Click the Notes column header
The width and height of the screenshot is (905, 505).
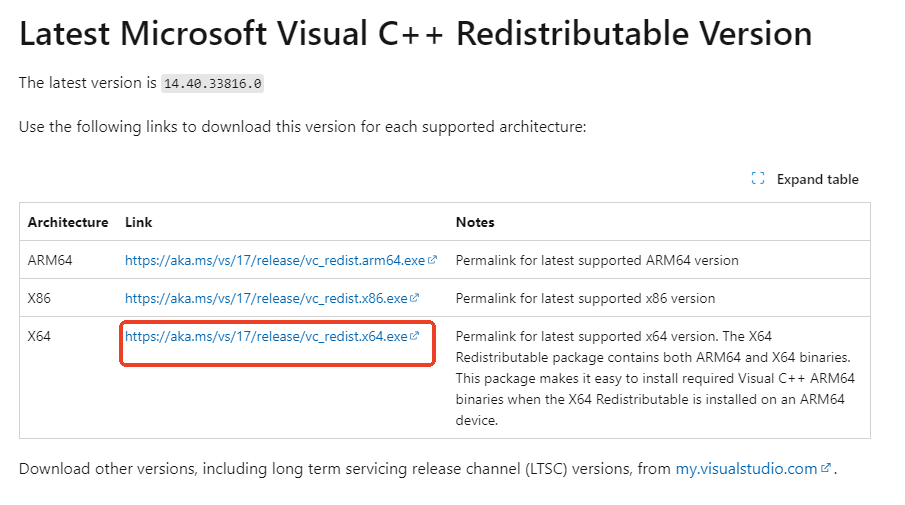pos(475,222)
